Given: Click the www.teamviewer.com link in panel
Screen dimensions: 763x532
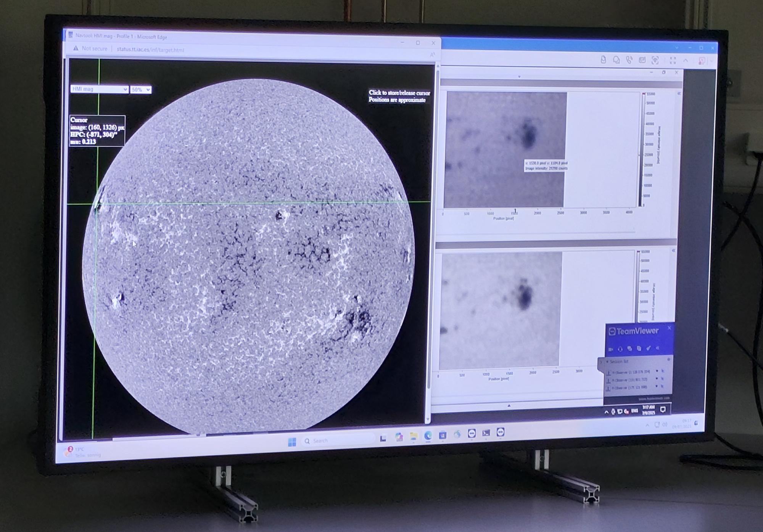Looking at the screenshot, I should tap(654, 399).
